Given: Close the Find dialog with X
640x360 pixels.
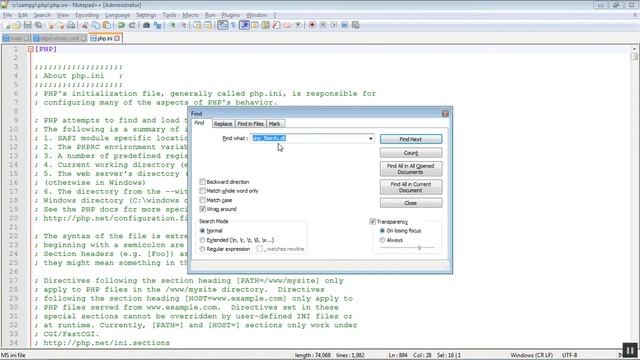Looking at the screenshot, I should (x=445, y=114).
